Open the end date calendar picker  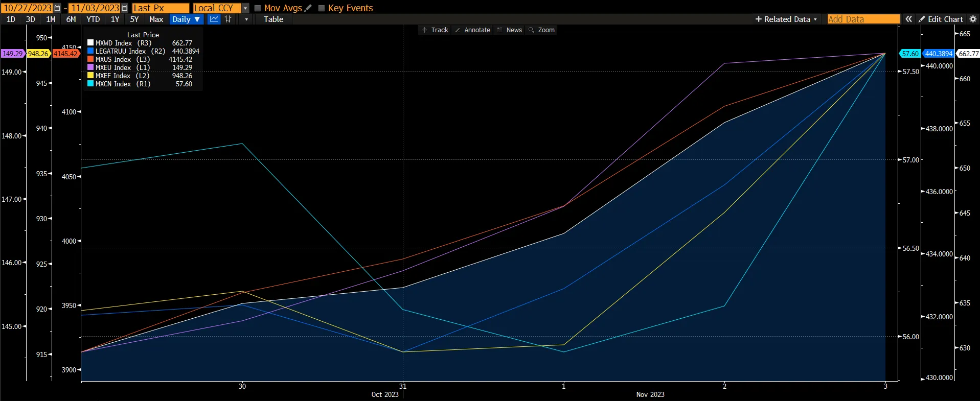[x=125, y=8]
